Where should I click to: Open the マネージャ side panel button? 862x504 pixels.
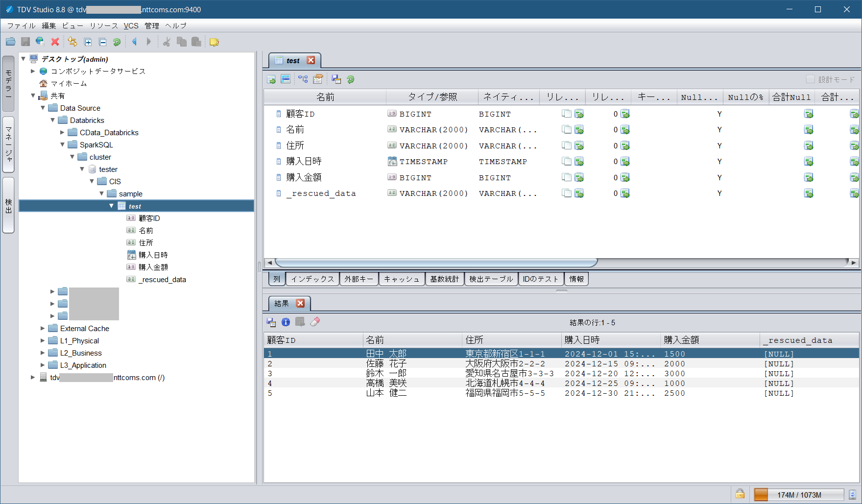pos(8,144)
